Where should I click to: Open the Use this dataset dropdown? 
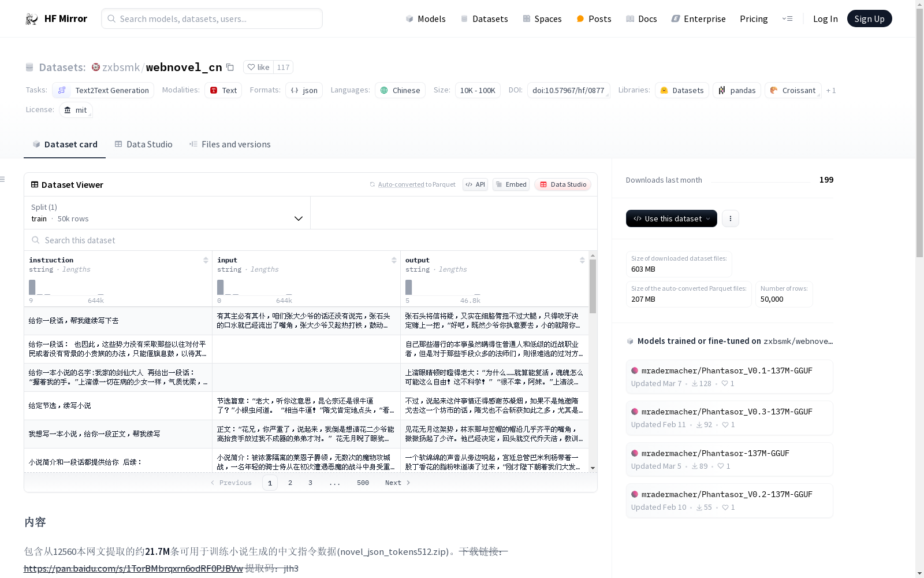pyautogui.click(x=672, y=218)
